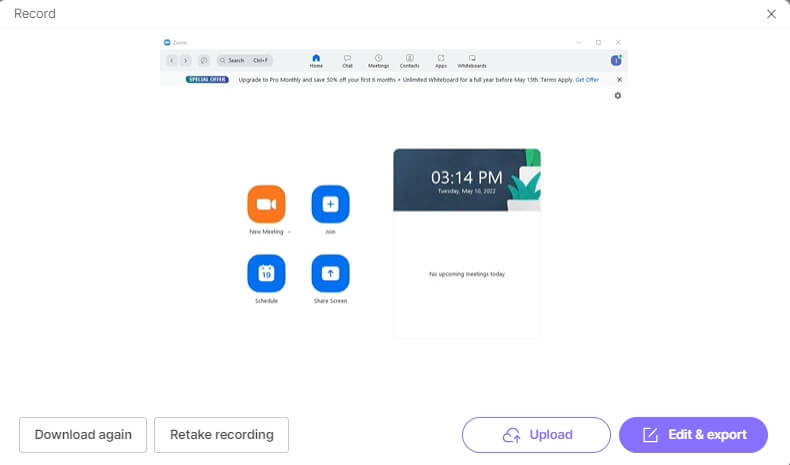Click the Upload button

click(x=536, y=435)
